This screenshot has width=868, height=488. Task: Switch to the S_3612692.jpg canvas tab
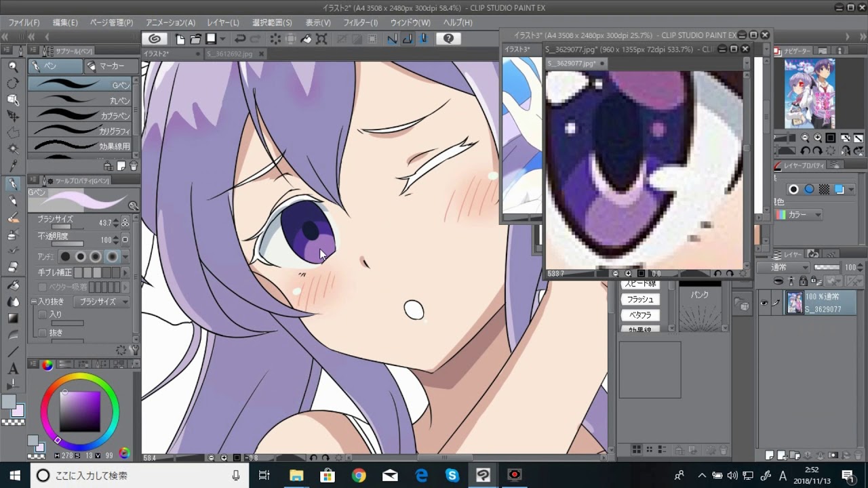point(229,54)
